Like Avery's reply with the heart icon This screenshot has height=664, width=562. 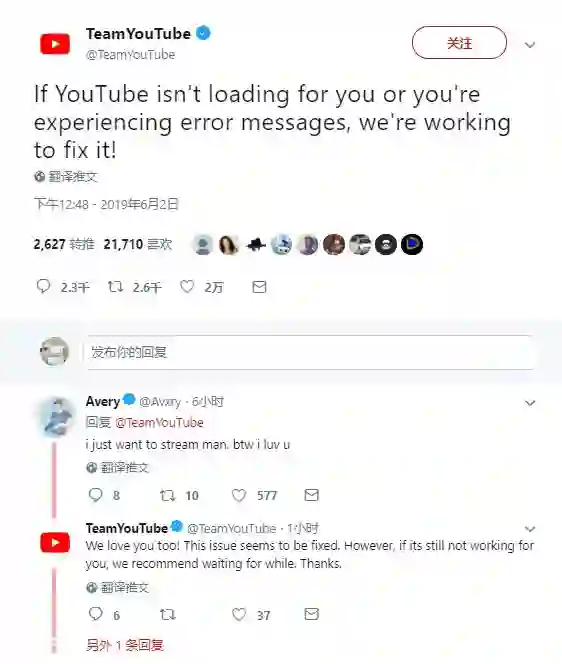click(x=239, y=495)
